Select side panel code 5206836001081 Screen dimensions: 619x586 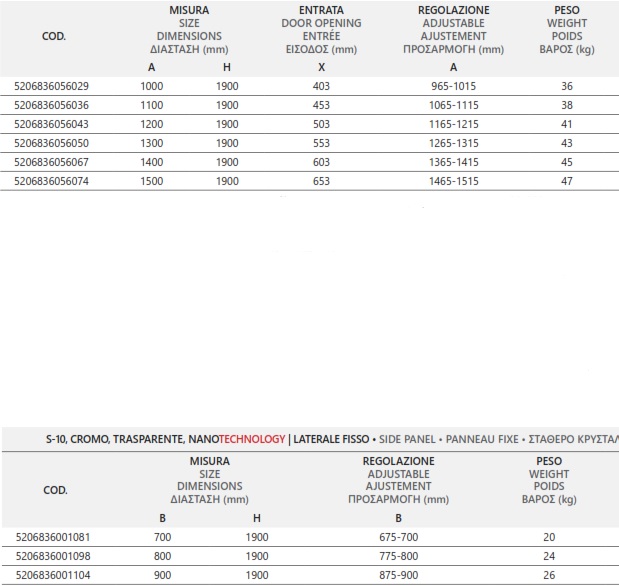(53, 537)
